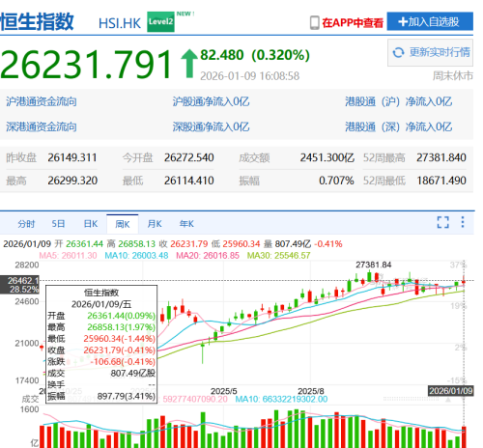
Task: Click the phone icon beside 在APP中查看
Action: tap(315, 22)
